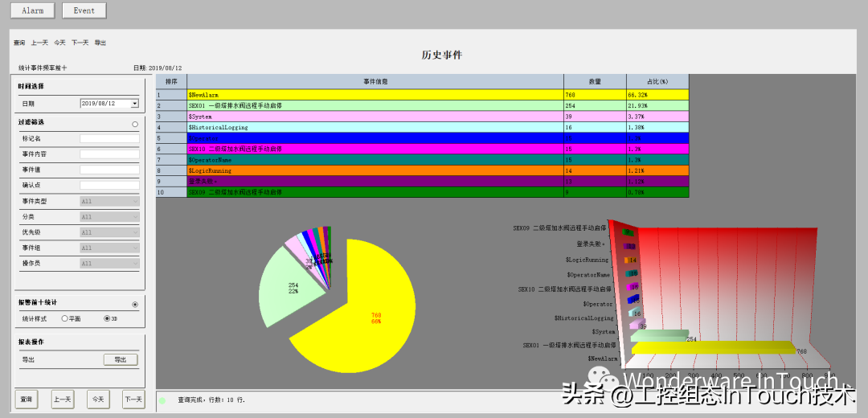This screenshot has width=868, height=418.
Task: Switch to the Event page
Action: pos(84,10)
